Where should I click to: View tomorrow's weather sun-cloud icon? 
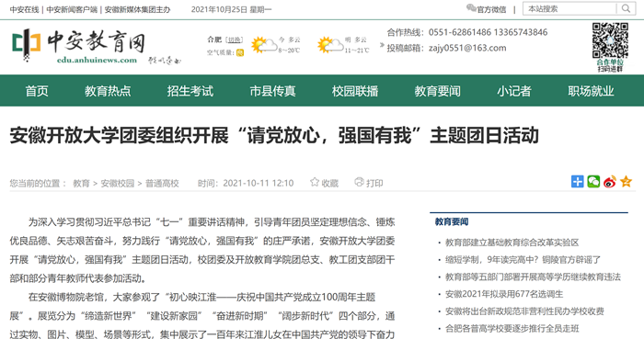(329, 45)
